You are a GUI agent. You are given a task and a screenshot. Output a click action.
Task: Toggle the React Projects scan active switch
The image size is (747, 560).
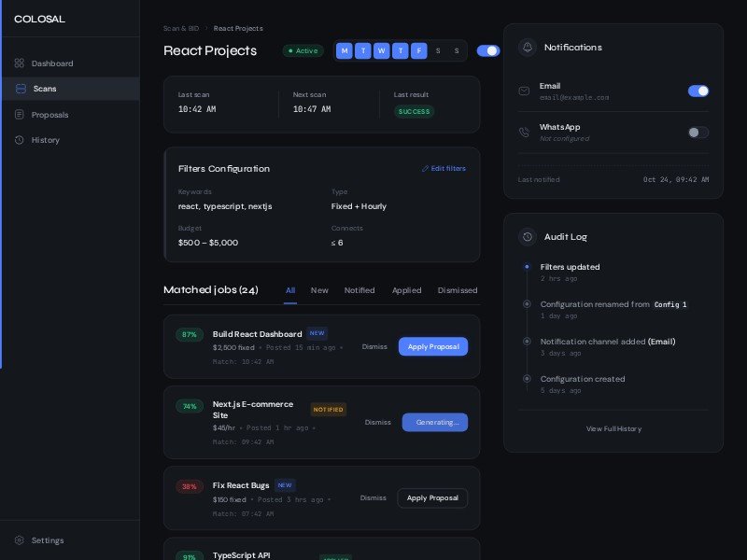(x=487, y=50)
